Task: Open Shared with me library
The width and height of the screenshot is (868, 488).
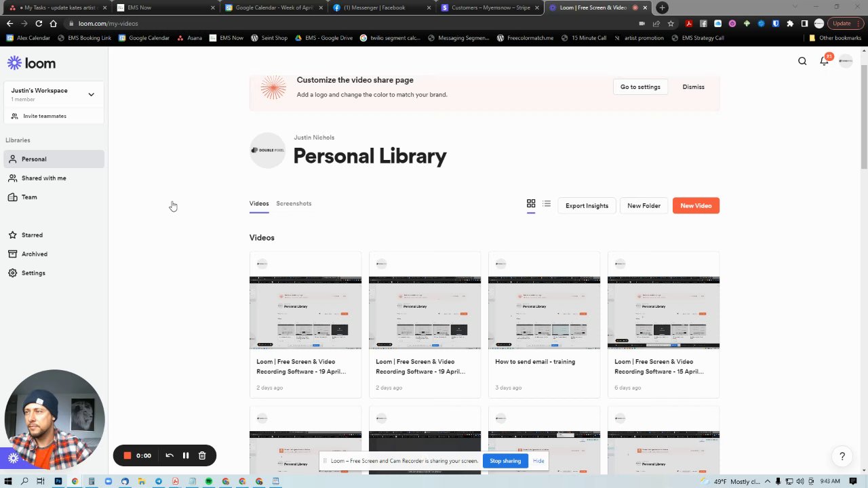Action: tap(54, 178)
